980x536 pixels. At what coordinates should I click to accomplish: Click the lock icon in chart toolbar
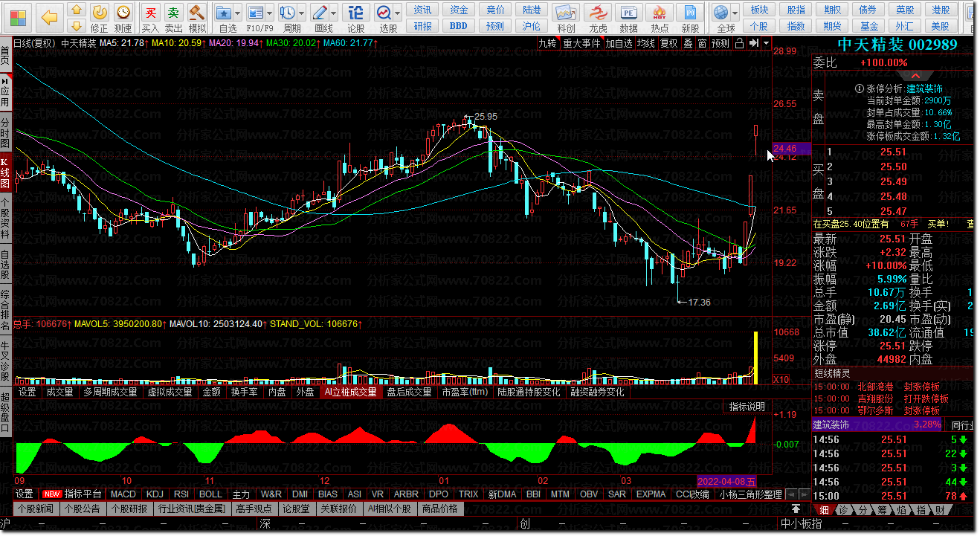point(739,43)
